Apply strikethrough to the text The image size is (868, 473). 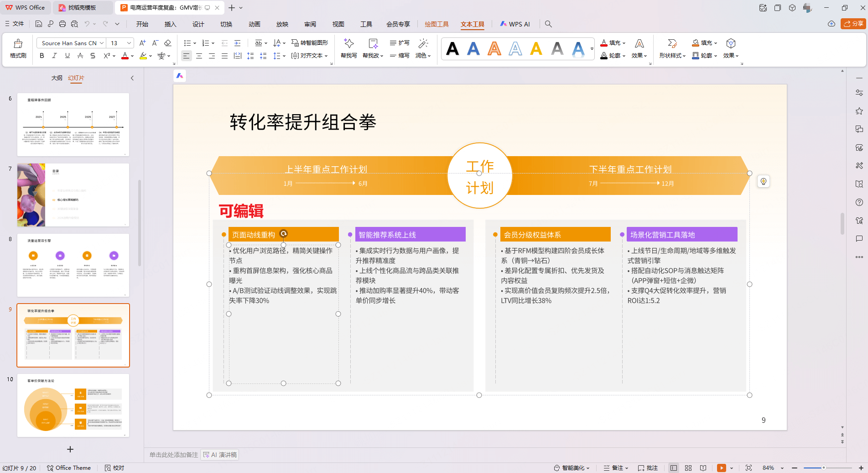click(93, 56)
